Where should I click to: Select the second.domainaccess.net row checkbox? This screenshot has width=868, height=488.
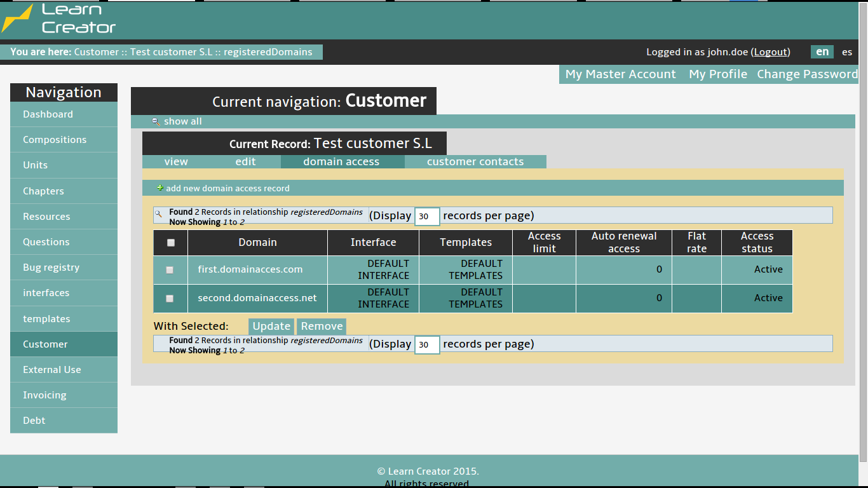[170, 299]
